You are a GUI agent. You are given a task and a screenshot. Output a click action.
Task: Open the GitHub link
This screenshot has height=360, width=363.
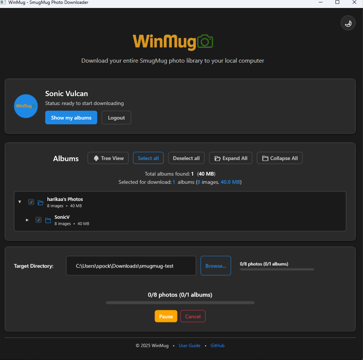pyautogui.click(x=218, y=346)
